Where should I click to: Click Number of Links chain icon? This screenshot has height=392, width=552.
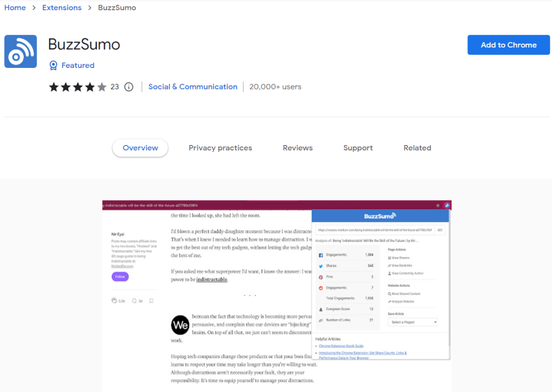321,320
